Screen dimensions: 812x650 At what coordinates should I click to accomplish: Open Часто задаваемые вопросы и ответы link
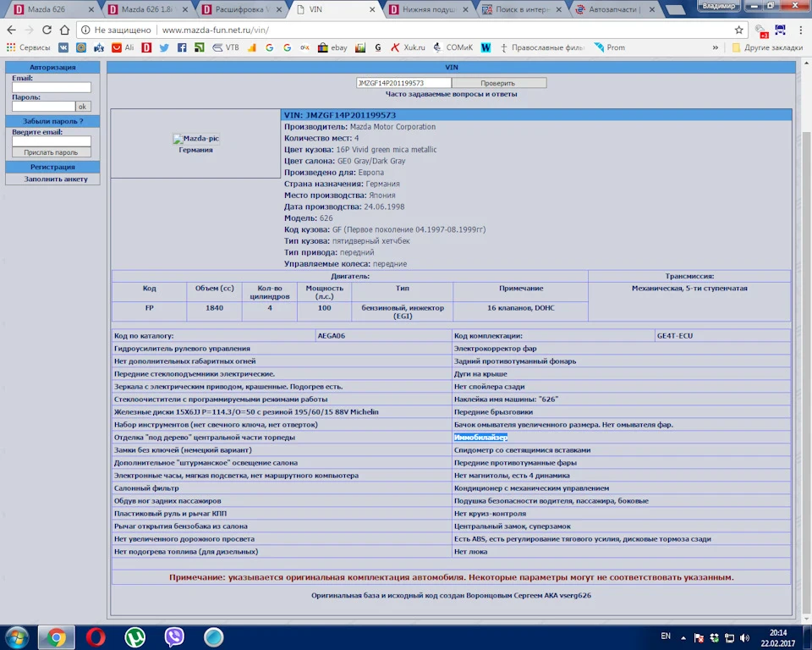pos(451,94)
